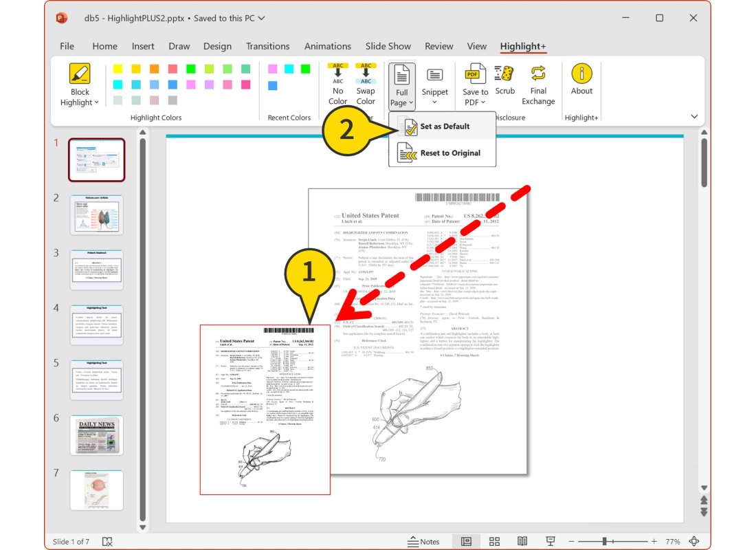The width and height of the screenshot is (756, 550).
Task: Open the File menu
Action: pos(67,46)
